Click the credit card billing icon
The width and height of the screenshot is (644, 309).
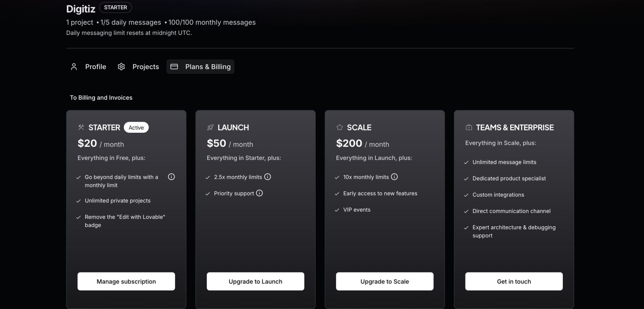[x=174, y=67]
